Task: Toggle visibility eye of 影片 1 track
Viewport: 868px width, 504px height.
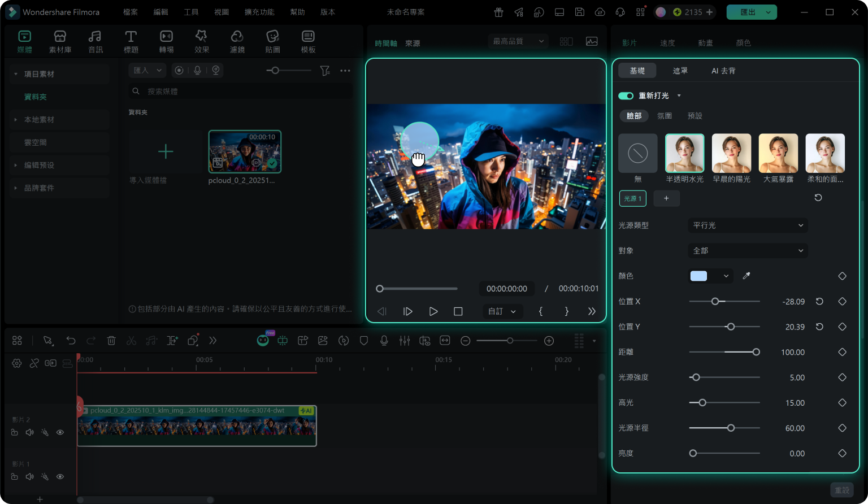Action: [x=60, y=476]
